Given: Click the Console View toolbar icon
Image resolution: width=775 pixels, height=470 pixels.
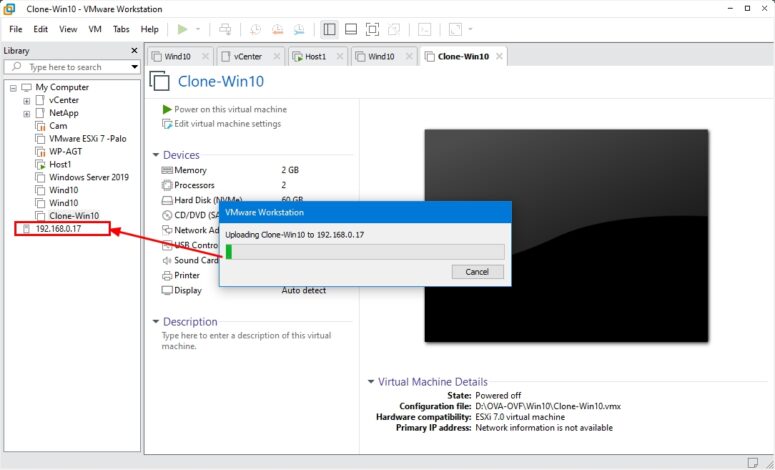Looking at the screenshot, I should (x=424, y=30).
